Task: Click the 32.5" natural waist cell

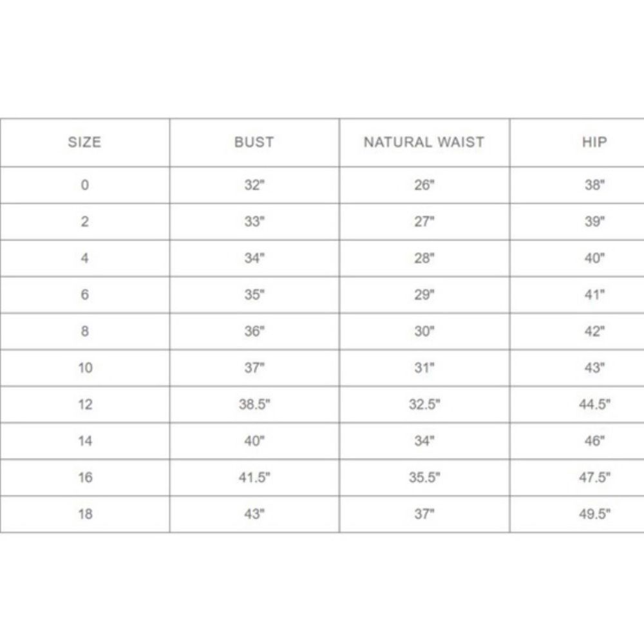Action: pos(424,404)
